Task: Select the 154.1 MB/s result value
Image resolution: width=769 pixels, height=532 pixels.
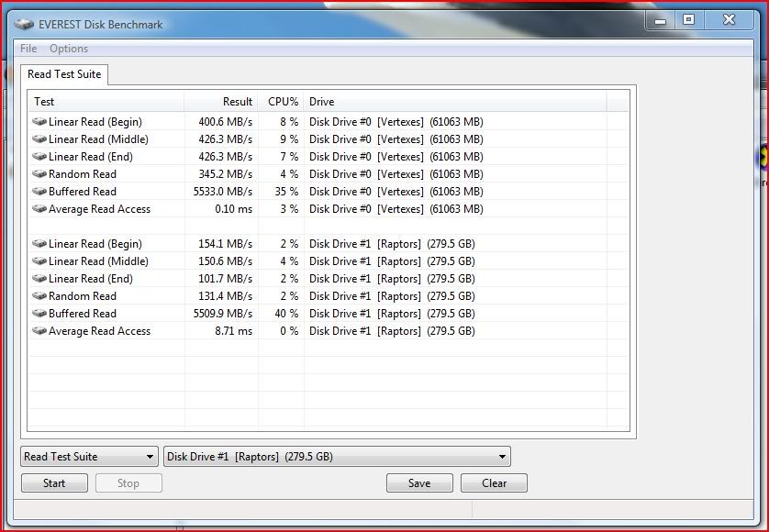Action: point(226,244)
